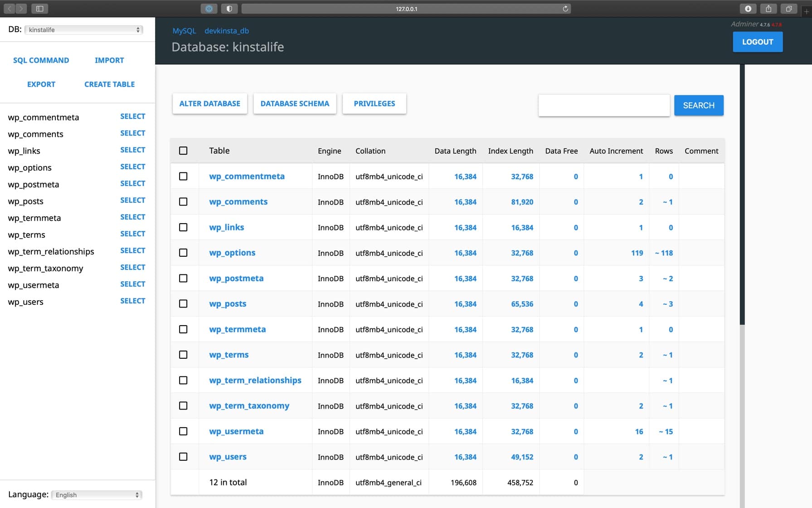The height and width of the screenshot is (508, 812).
Task: Open the Show All Tabs icon
Action: [x=788, y=9]
